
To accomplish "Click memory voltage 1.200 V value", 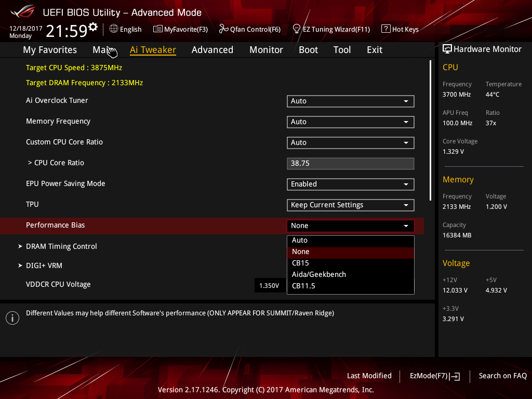I will point(496,207).
